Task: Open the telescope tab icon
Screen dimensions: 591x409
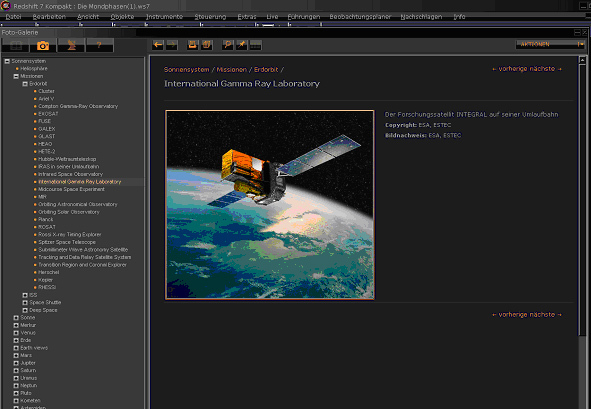Action: (71, 46)
